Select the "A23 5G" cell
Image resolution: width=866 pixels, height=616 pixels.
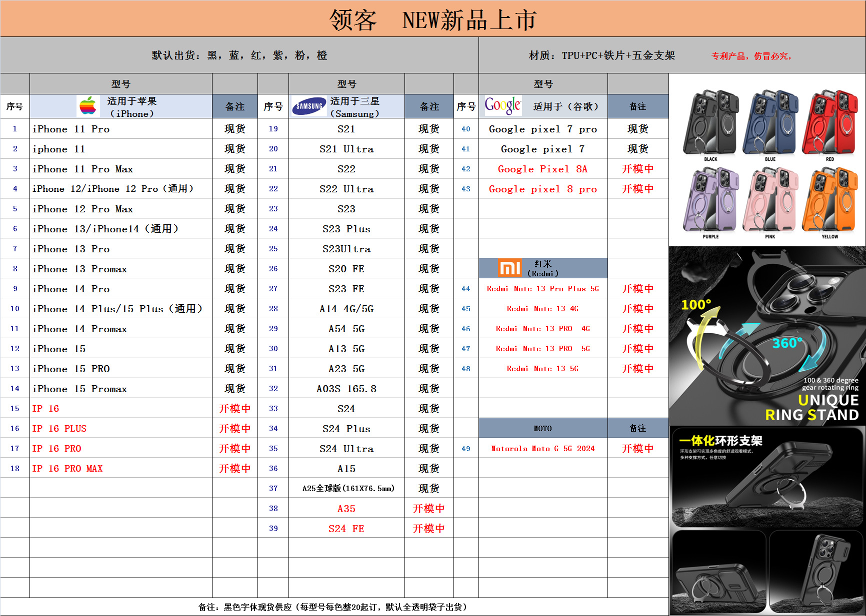point(346,368)
